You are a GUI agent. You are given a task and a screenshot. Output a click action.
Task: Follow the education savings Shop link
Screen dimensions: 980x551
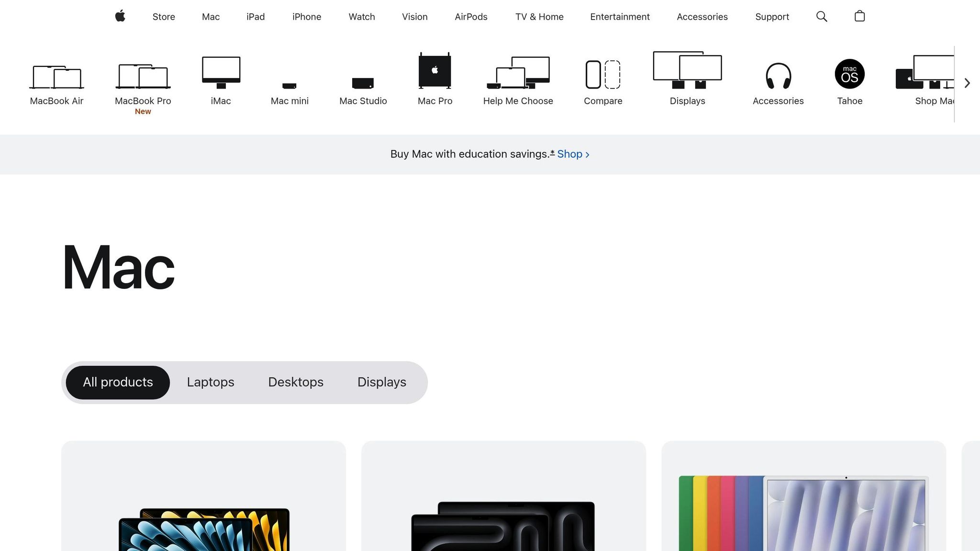[573, 154]
